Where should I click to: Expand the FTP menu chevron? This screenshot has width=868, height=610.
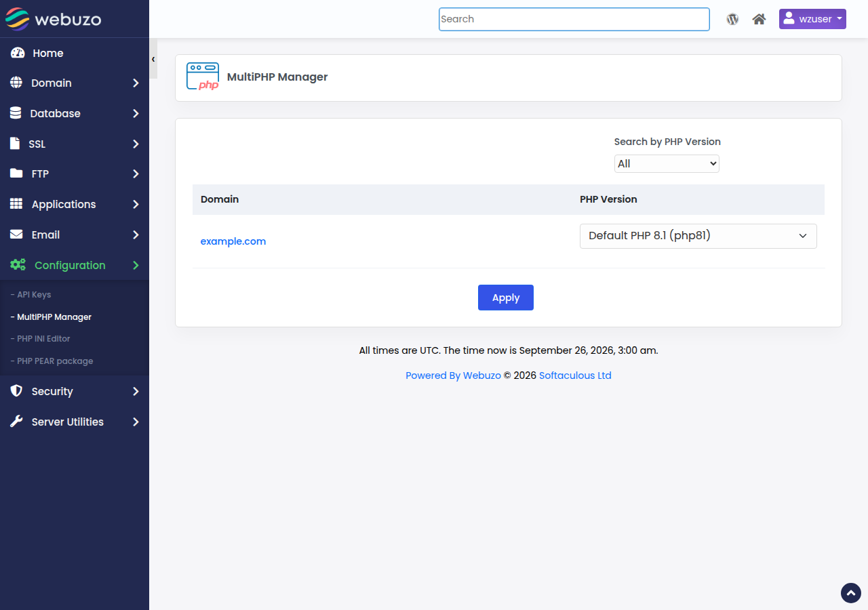(x=136, y=174)
